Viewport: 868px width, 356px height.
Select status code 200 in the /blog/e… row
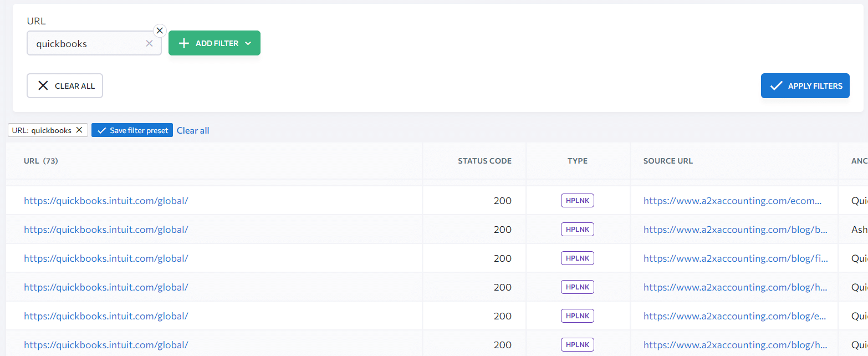pyautogui.click(x=503, y=316)
